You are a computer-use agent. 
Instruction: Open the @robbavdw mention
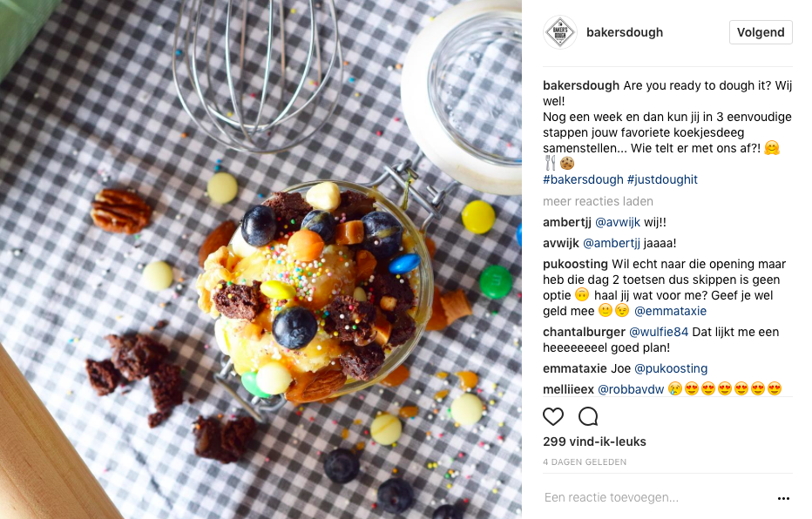click(x=631, y=389)
